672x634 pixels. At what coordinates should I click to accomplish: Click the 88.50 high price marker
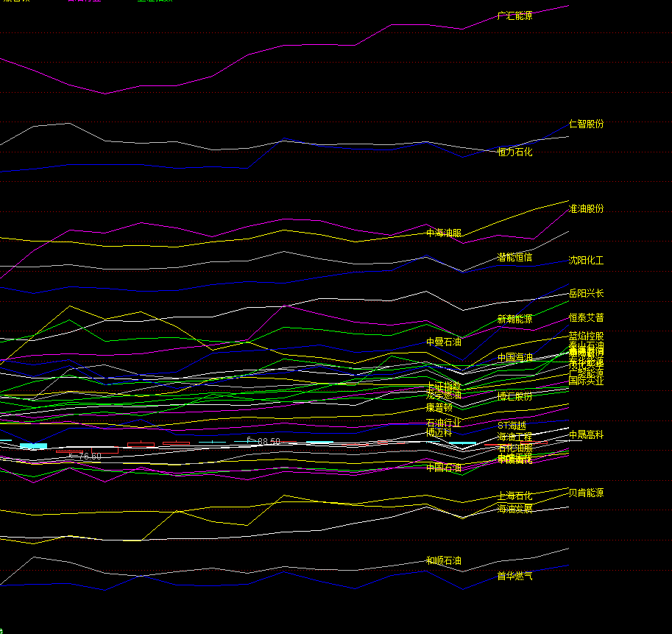(x=269, y=441)
